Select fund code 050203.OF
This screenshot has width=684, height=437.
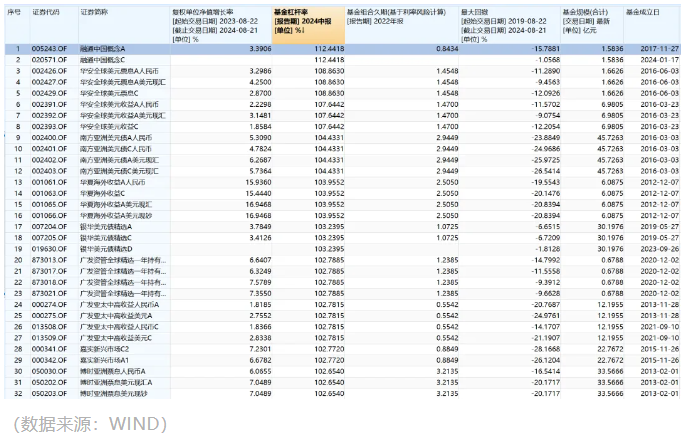(x=49, y=393)
